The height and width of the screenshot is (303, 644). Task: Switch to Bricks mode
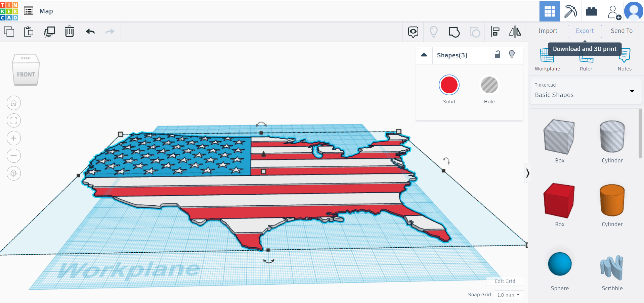(592, 11)
